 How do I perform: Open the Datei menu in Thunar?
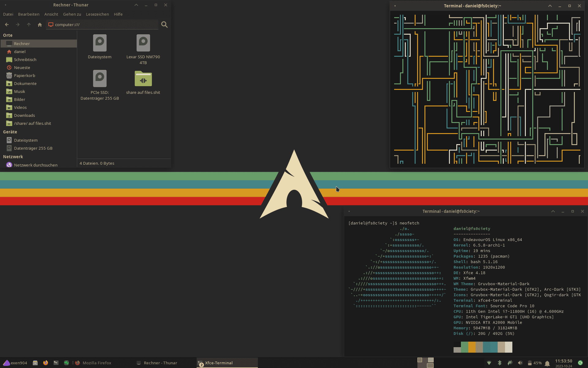[8, 14]
